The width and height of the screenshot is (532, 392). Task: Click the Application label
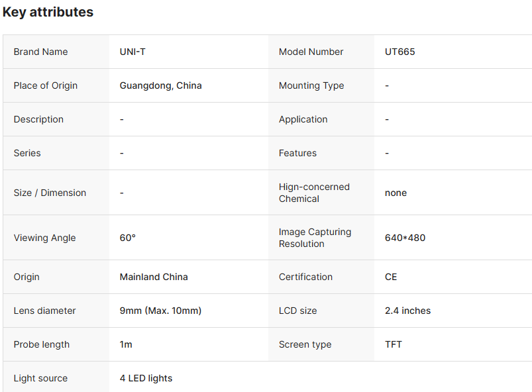303,119
